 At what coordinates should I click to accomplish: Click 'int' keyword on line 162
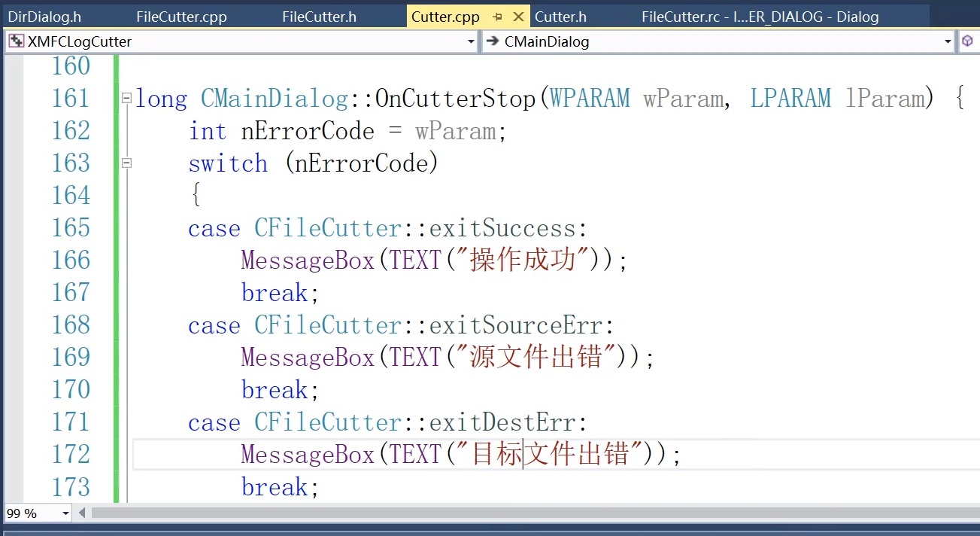click(208, 131)
